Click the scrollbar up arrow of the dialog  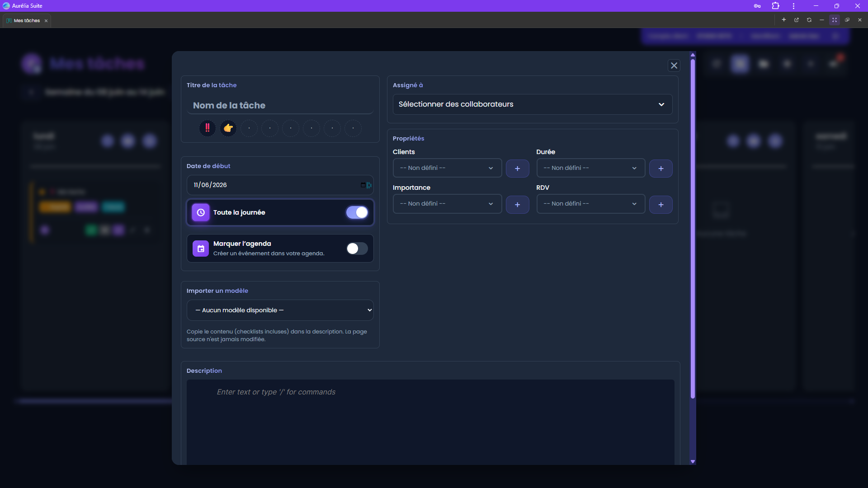tap(693, 55)
